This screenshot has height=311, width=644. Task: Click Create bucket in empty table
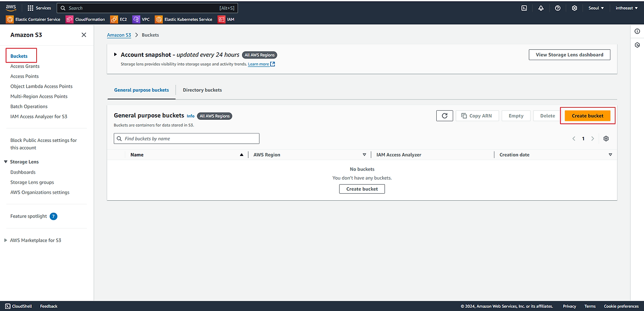pos(362,189)
